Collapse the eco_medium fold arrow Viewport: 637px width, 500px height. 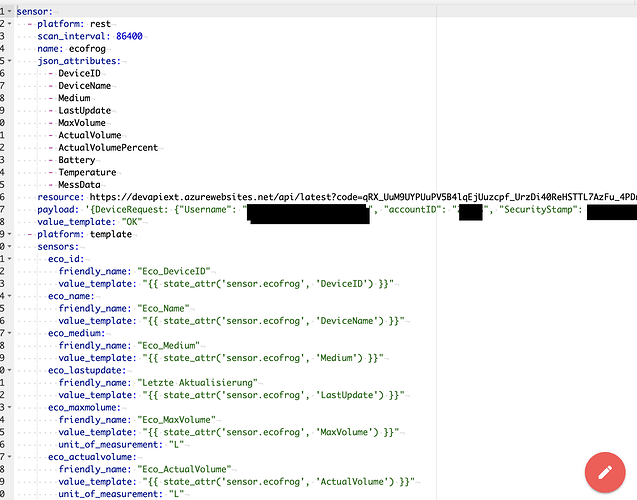pyautogui.click(x=9, y=333)
